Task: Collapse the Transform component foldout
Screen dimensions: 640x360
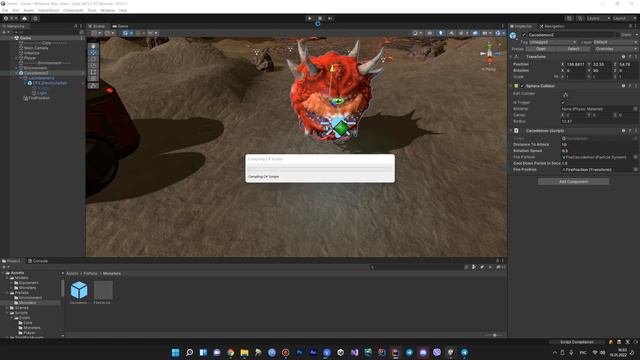Action: (511, 57)
